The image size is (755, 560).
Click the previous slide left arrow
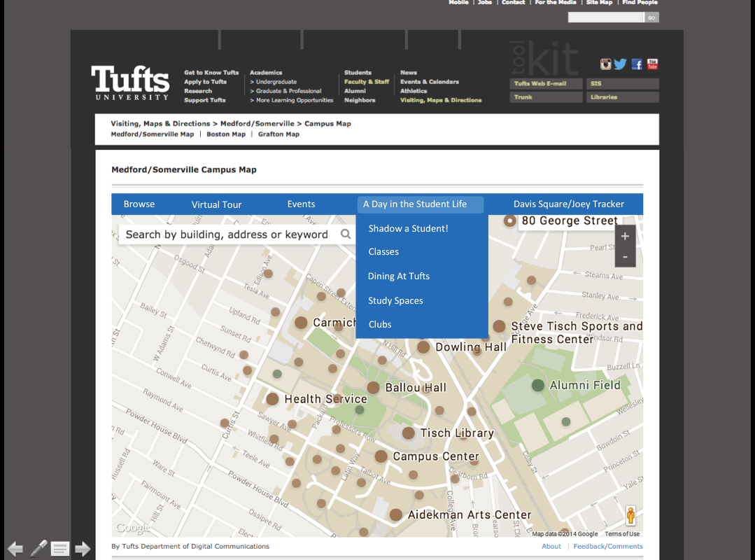tap(15, 549)
